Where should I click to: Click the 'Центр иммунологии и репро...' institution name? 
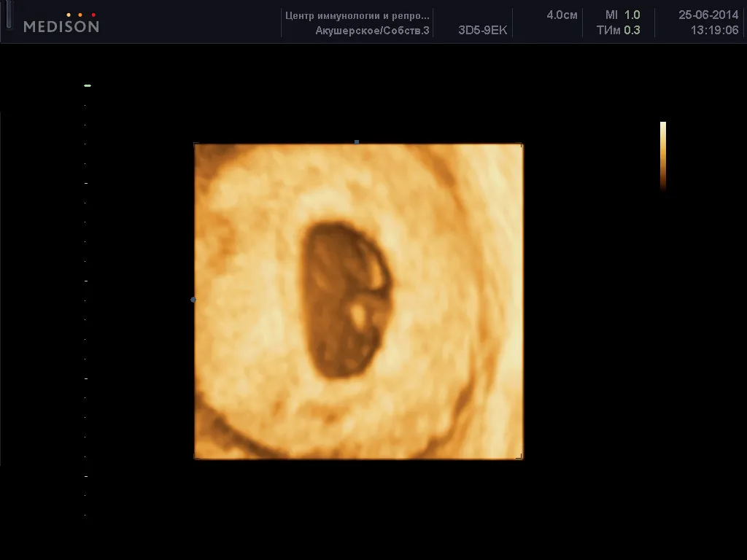point(357,16)
